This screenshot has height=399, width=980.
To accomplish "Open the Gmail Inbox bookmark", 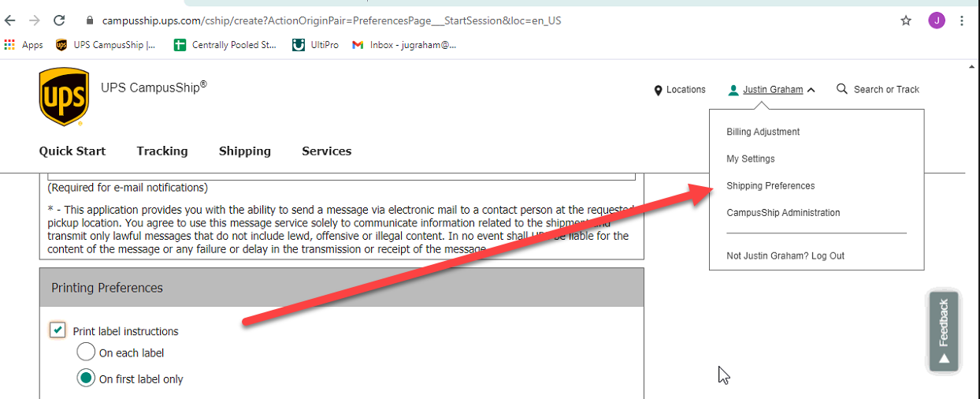I will click(x=405, y=45).
